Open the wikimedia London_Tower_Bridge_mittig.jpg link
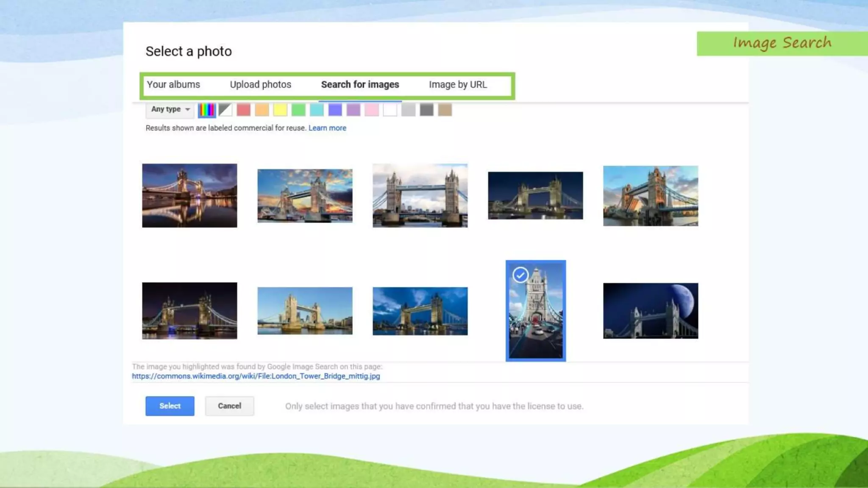This screenshot has height=488, width=868. click(x=256, y=376)
